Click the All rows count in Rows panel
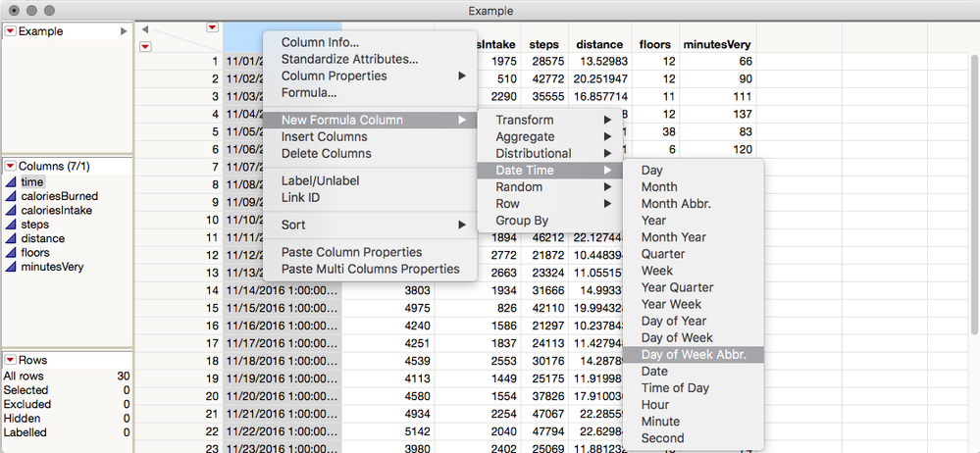Viewport: 980px width, 453px height. pos(124,377)
